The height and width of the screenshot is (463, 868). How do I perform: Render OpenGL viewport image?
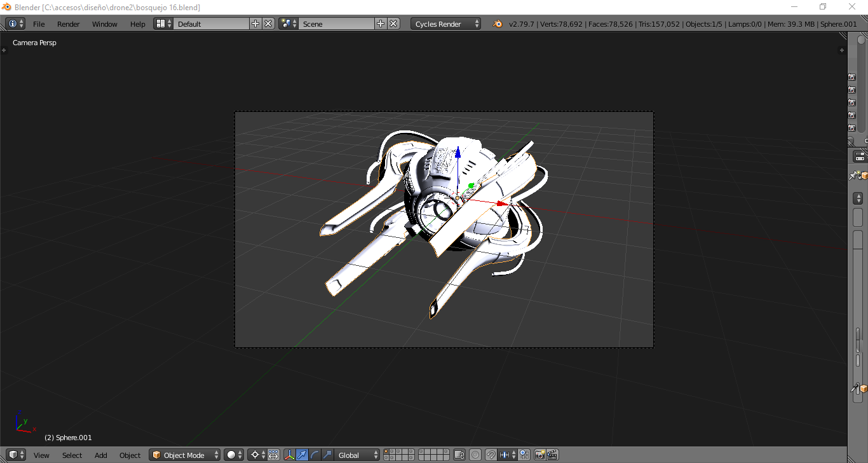click(540, 455)
